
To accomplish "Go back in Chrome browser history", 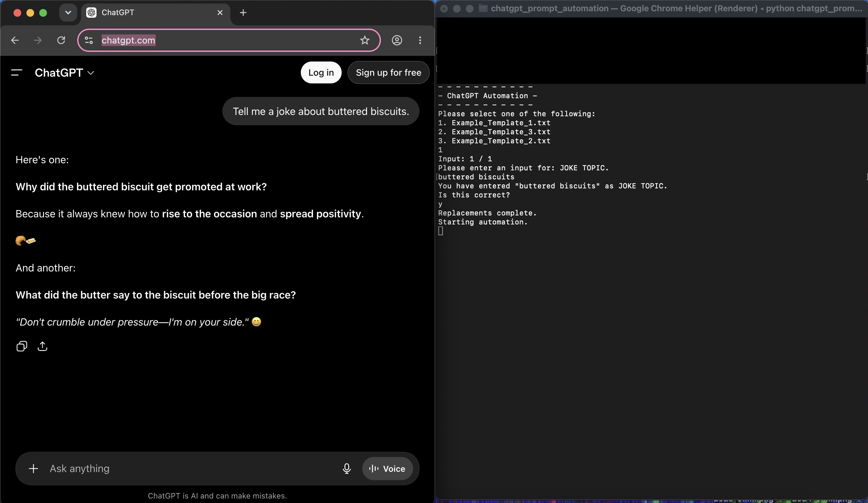I will pyautogui.click(x=15, y=40).
